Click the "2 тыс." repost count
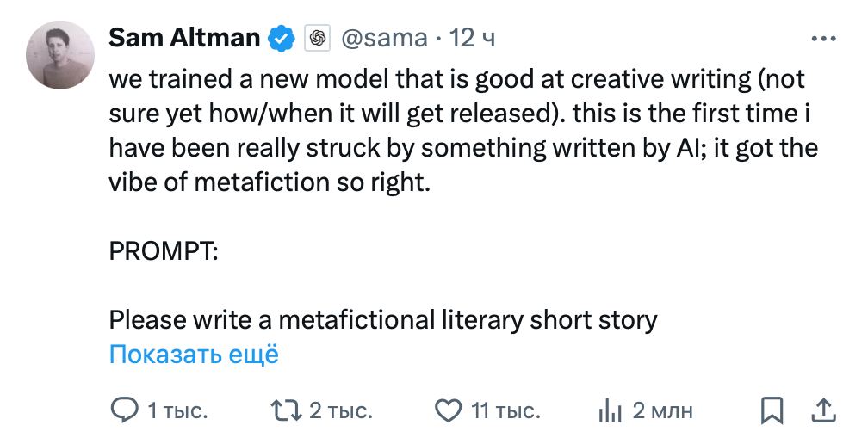The height and width of the screenshot is (444, 868). point(341,411)
